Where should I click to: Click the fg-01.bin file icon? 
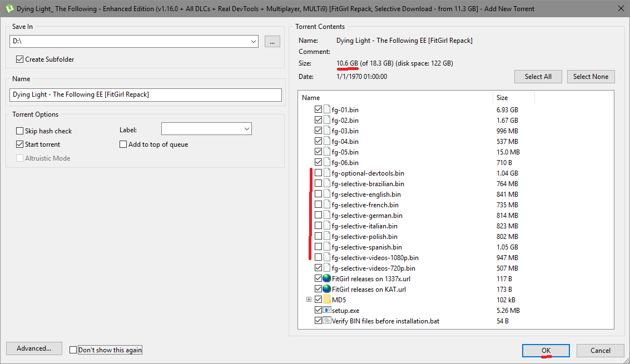coord(327,110)
